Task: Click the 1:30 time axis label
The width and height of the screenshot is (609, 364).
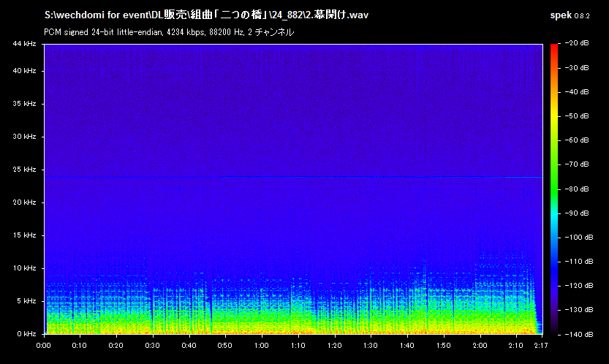Action: point(371,346)
